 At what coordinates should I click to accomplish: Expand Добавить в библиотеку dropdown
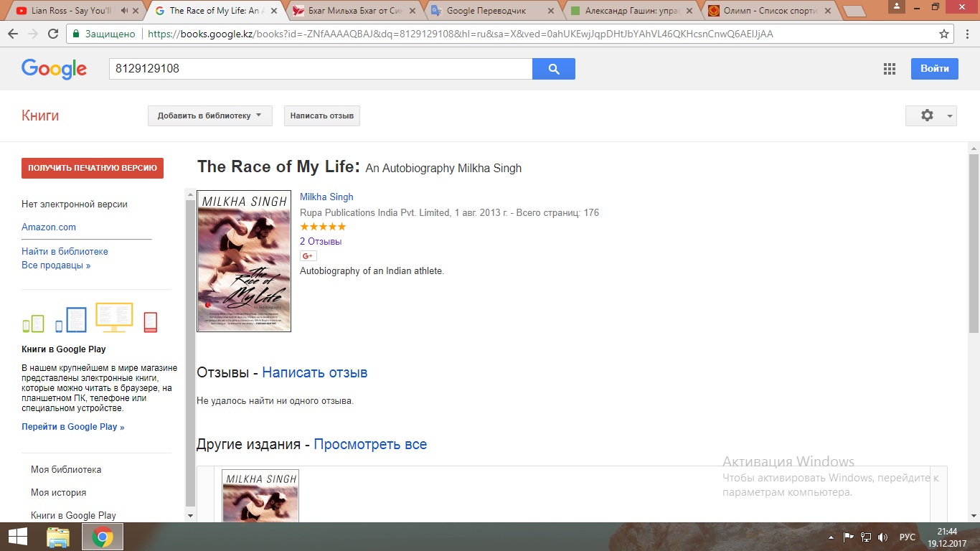[210, 116]
